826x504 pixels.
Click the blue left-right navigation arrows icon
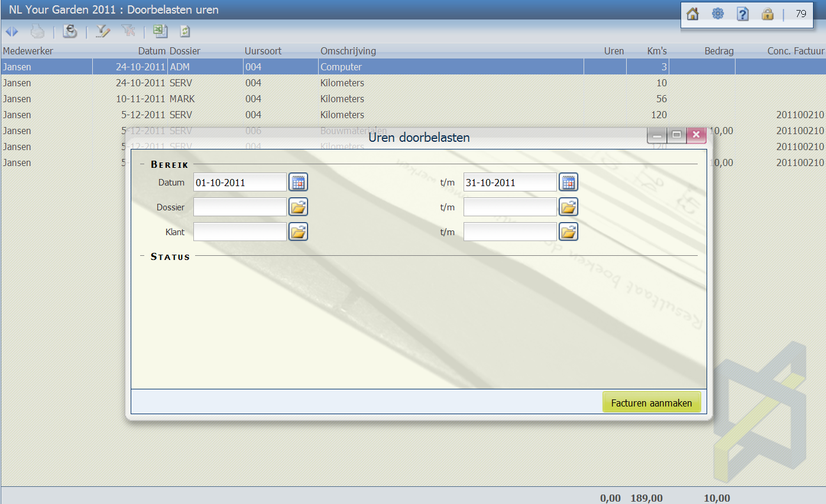[x=12, y=31]
